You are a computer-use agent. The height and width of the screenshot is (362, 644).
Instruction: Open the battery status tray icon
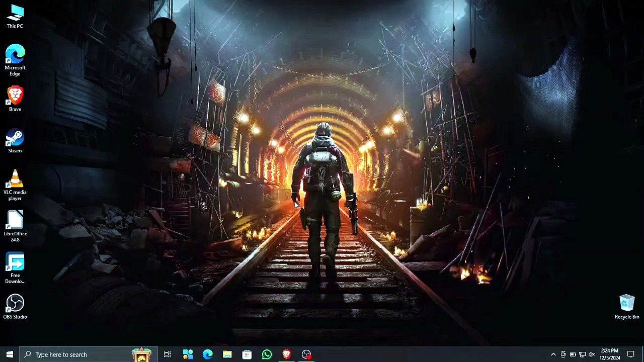coord(573,354)
